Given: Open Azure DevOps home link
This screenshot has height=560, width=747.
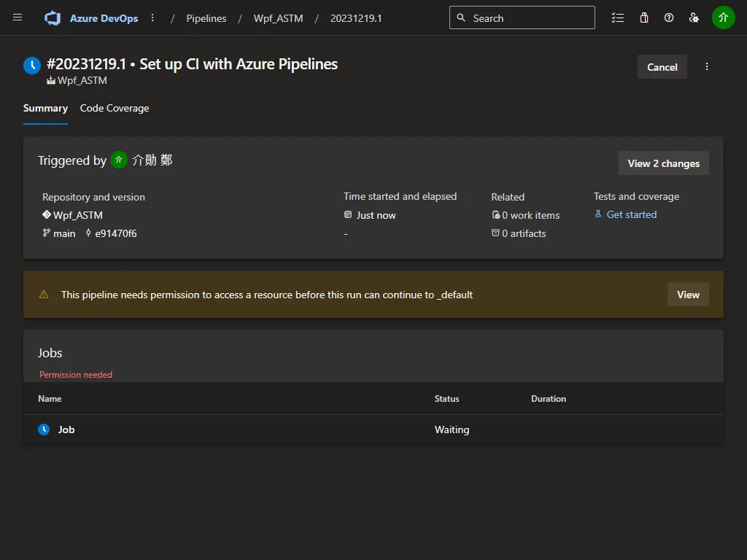Looking at the screenshot, I should tap(104, 18).
